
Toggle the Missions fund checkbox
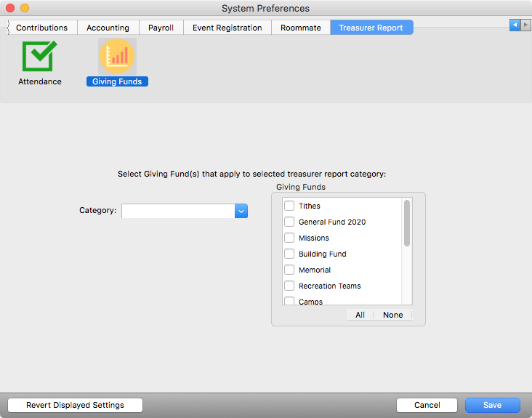[x=289, y=238]
